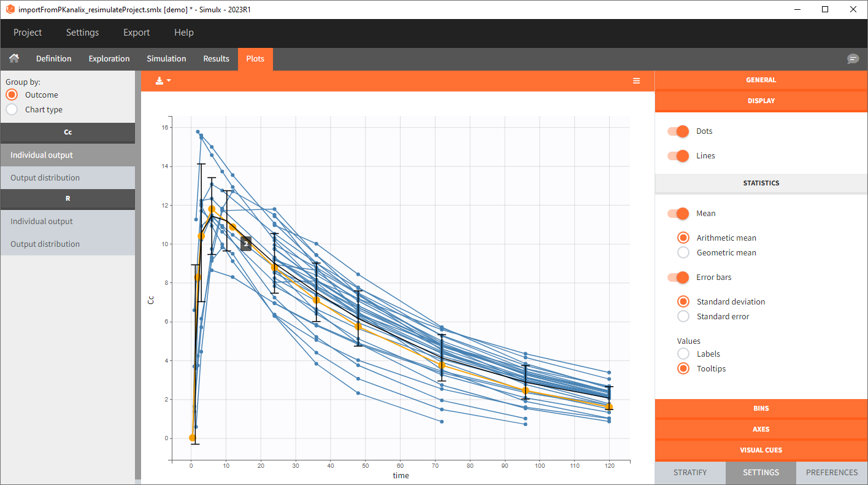Open the plot export download icon
Image resolution: width=868 pixels, height=485 pixels.
[163, 80]
